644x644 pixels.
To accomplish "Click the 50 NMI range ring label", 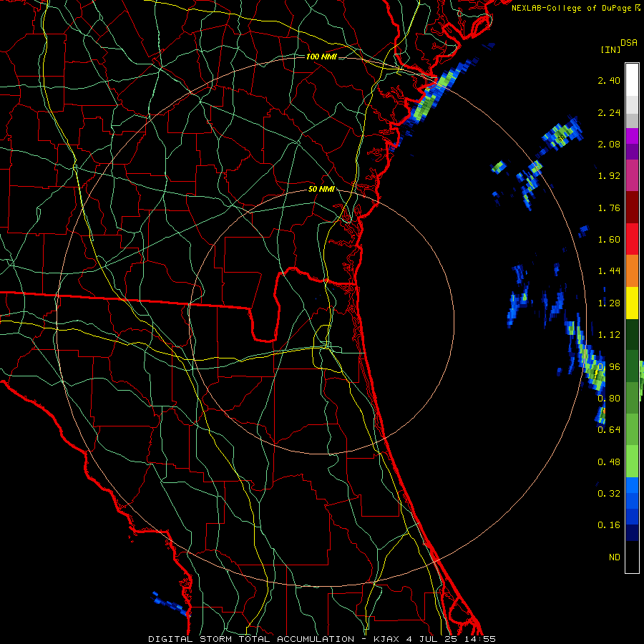I will pyautogui.click(x=321, y=190).
